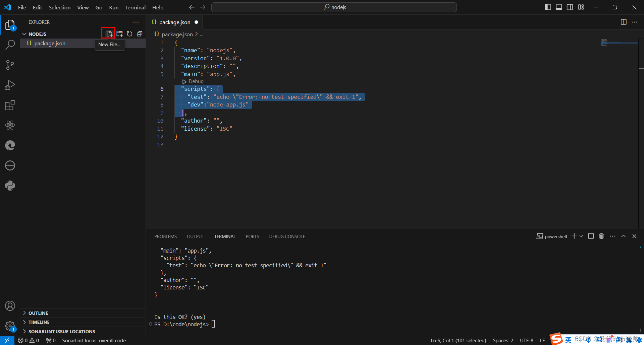Toggle the bottom panel layout

tap(559, 7)
